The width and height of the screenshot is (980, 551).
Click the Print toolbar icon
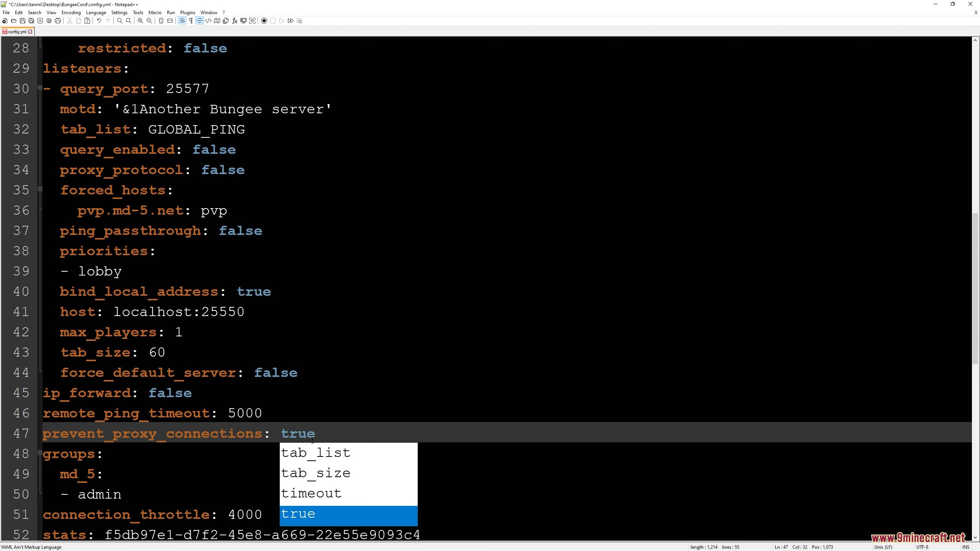coord(58,21)
